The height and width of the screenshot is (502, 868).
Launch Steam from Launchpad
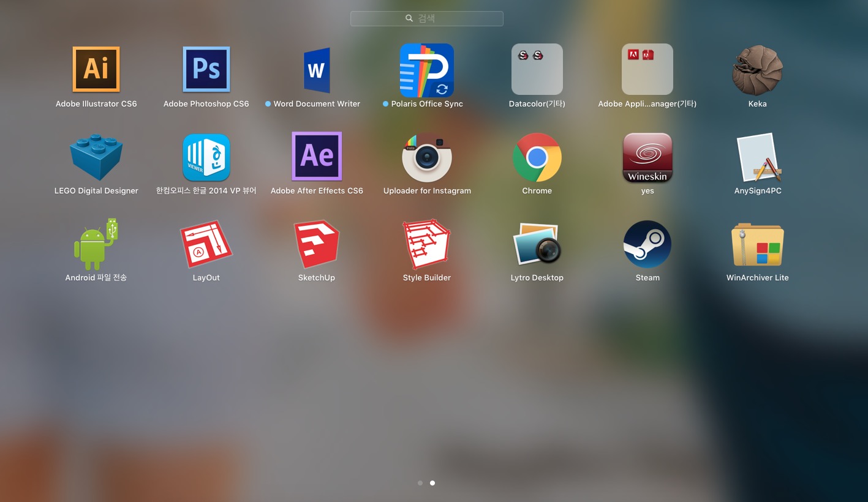(x=647, y=244)
